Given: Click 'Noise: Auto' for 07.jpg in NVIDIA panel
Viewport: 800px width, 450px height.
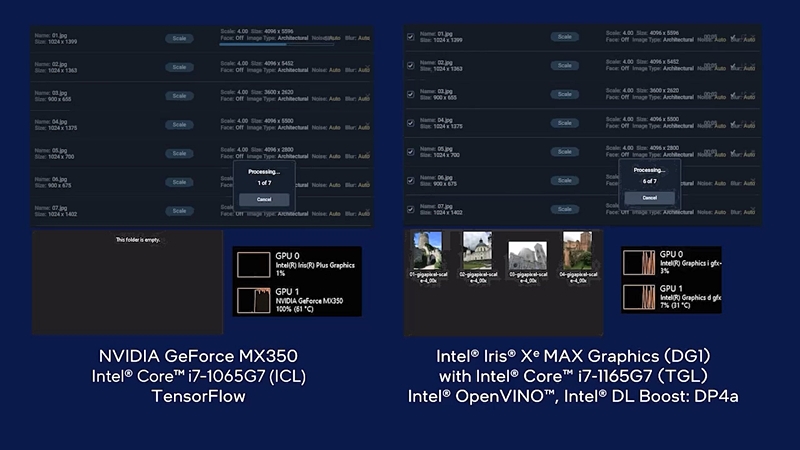Looking at the screenshot, I should tap(326, 214).
